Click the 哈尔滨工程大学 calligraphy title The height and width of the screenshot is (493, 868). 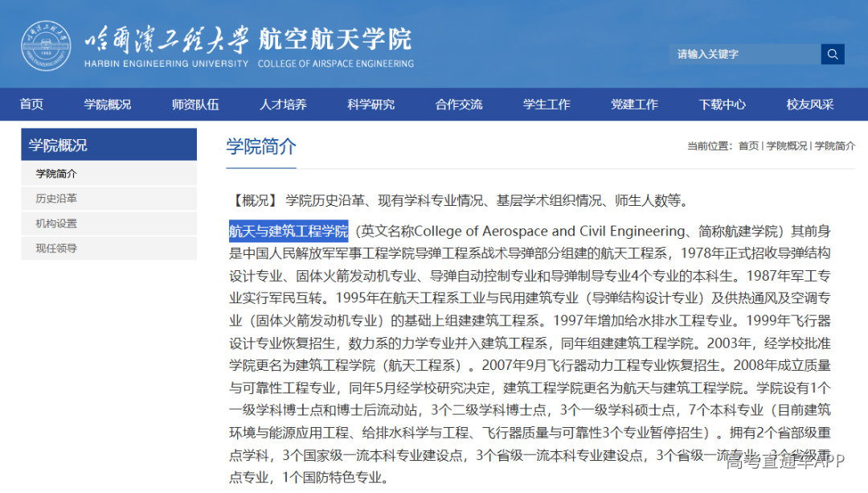tap(166, 40)
